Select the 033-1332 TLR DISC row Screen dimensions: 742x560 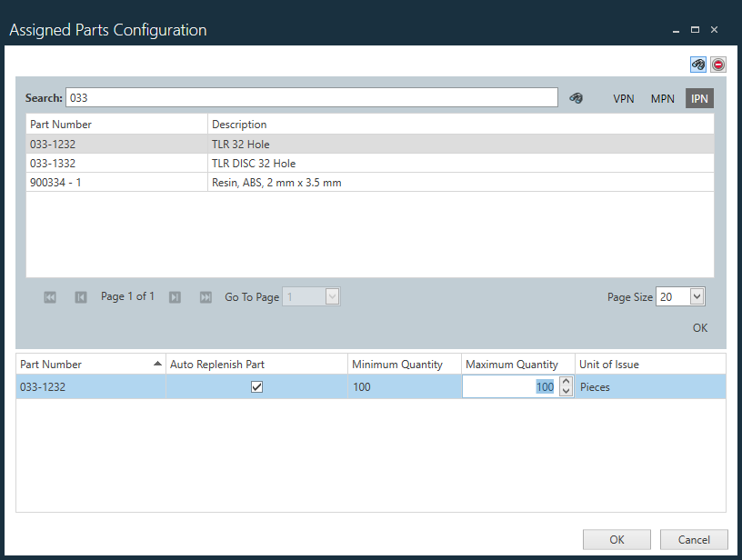click(273, 164)
